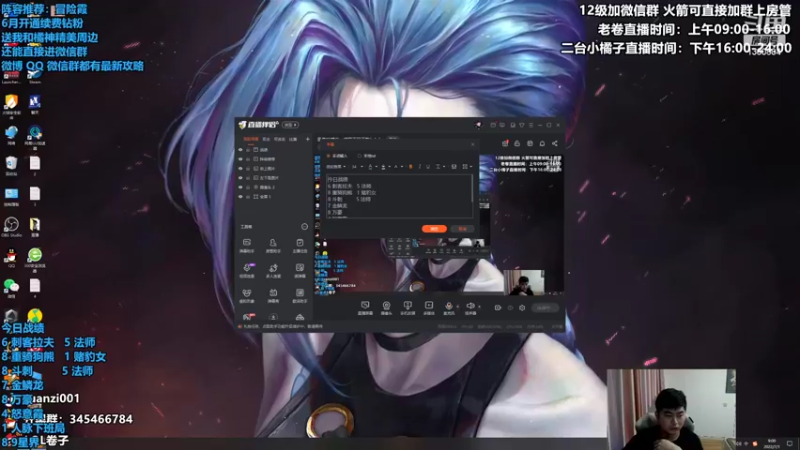Click the orange confirm button in text dialog
This screenshot has height=450, width=800.
(x=434, y=229)
